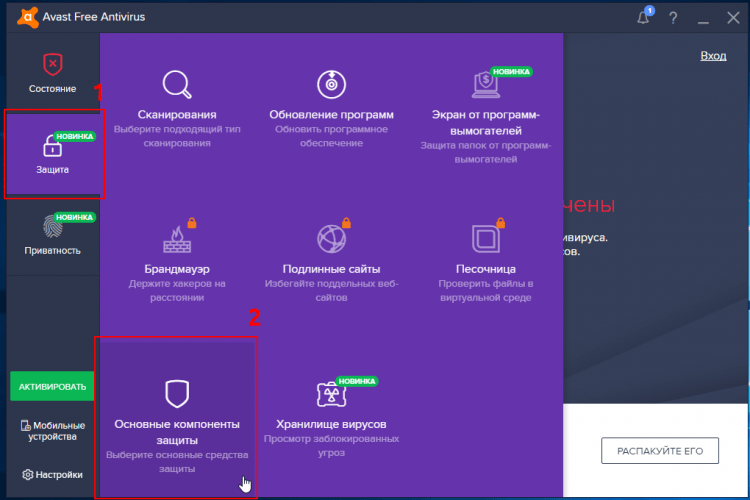
Task: Click the Вход login link
Action: point(713,56)
